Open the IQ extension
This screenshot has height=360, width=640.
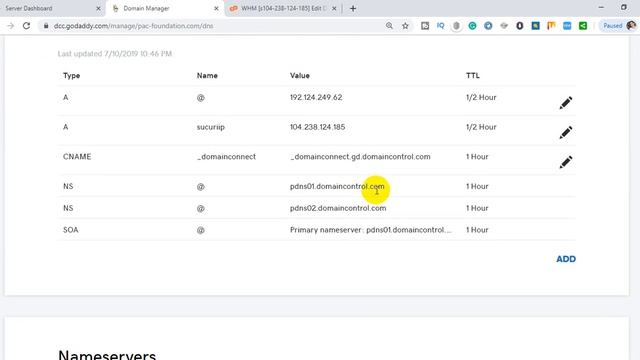pos(440,26)
